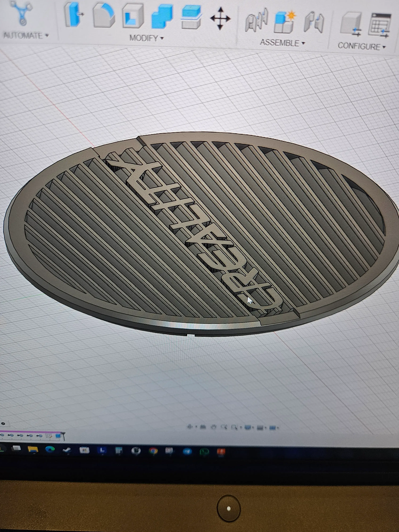Viewport: 399px width, 532px height.
Task: Click the round comments button at screen bottom-left
Action: 3,423
